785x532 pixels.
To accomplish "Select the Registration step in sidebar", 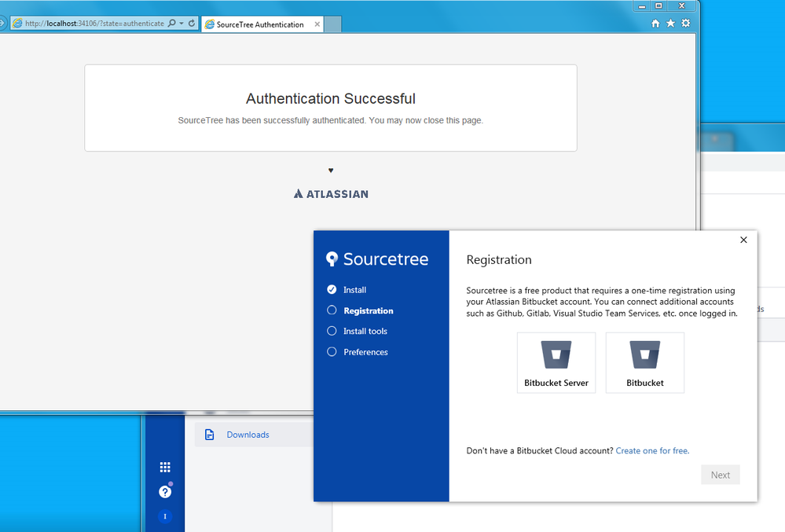I will pyautogui.click(x=360, y=310).
